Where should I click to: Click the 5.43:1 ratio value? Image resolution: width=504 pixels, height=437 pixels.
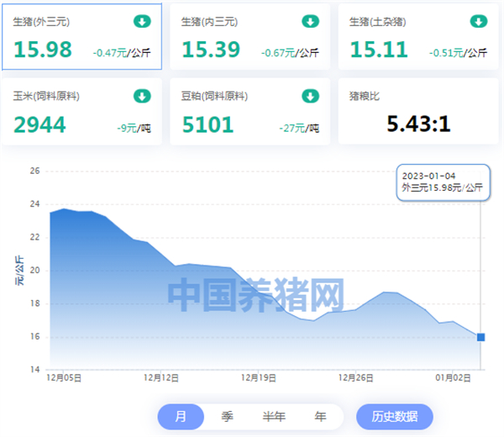tap(418, 124)
